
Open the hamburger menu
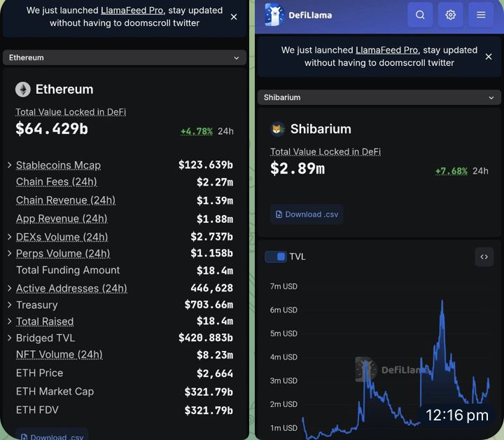click(x=481, y=15)
